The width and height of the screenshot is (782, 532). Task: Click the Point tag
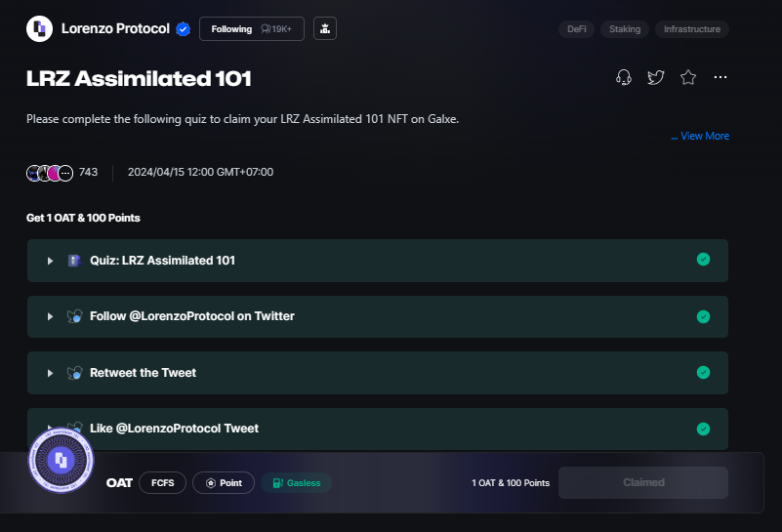tap(224, 482)
